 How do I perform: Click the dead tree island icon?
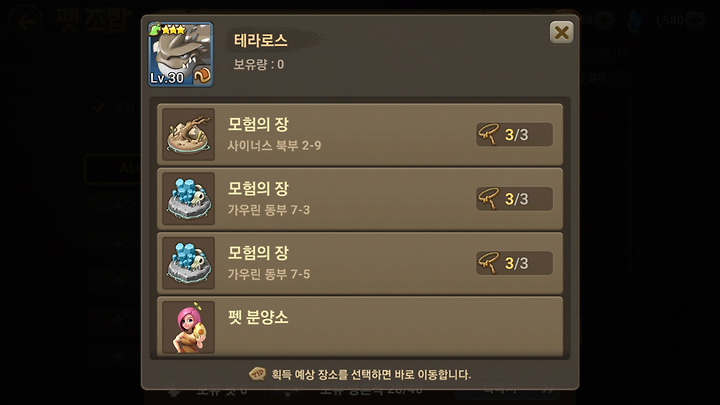coord(189,135)
